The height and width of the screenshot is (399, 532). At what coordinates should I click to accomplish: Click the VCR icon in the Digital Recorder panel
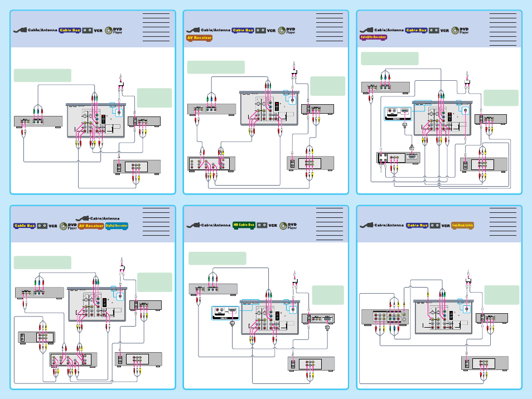pyautogui.click(x=47, y=226)
